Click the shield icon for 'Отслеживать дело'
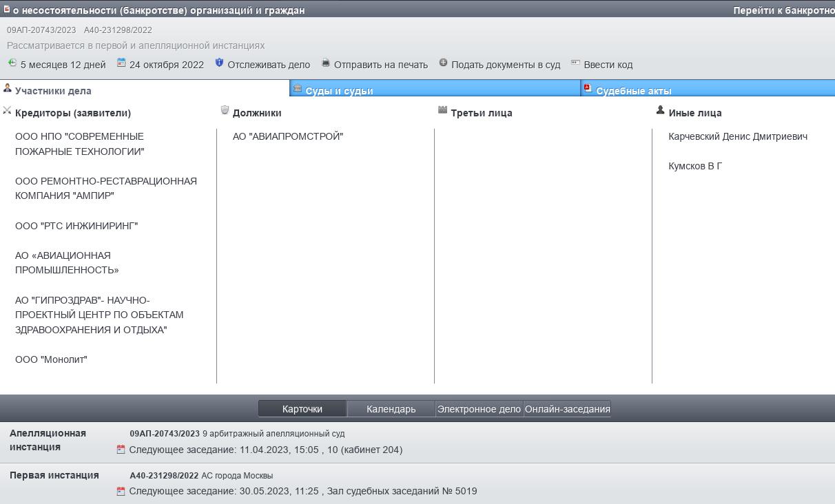Screen dimensions: 835x504 tap(219, 63)
